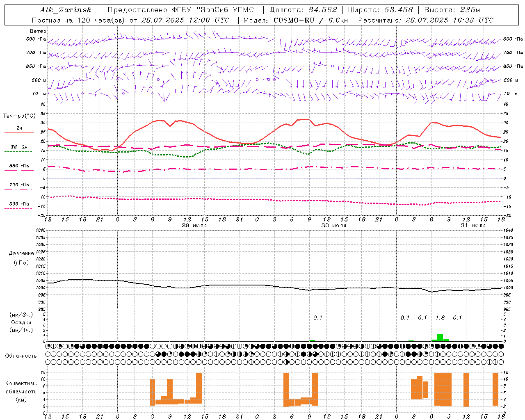Click the 31 июля date label
The width and height of the screenshot is (525, 420).
473,226
